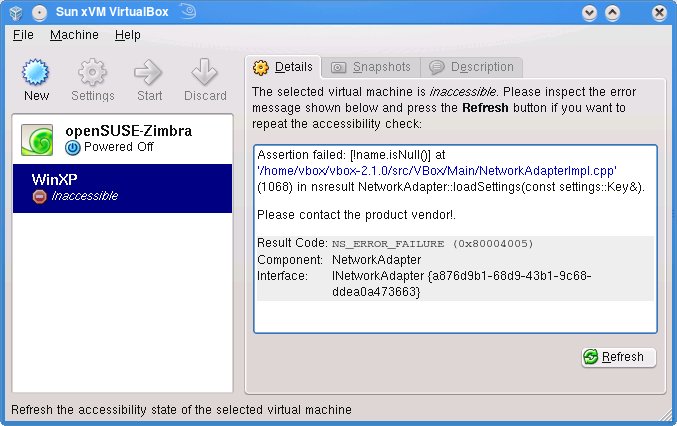Click the New virtual machine icon
Screen dimensions: 677x426
point(36,72)
